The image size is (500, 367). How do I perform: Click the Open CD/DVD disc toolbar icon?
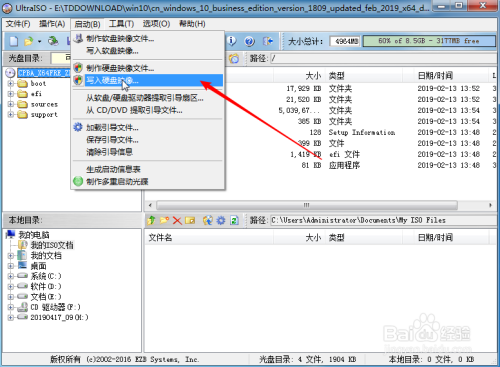[53, 41]
